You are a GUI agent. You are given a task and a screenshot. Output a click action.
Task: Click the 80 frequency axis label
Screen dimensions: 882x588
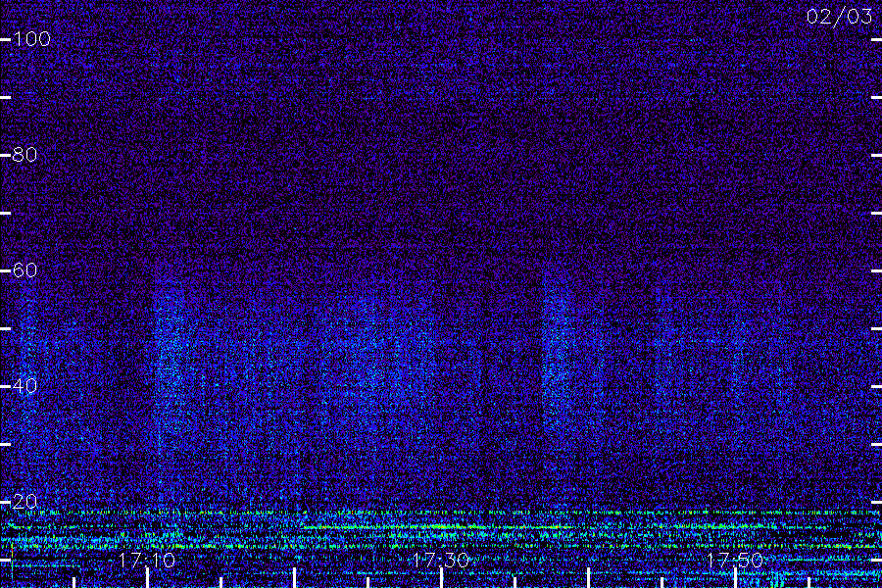coord(24,155)
